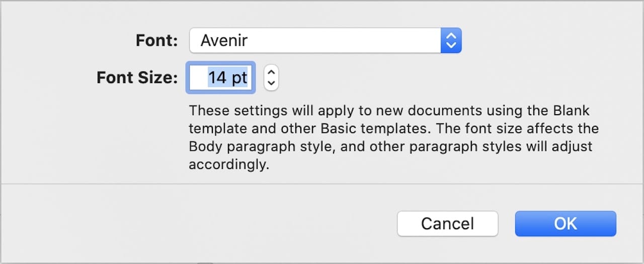Click the Avenir font name text
644x264 pixels.
pos(224,40)
